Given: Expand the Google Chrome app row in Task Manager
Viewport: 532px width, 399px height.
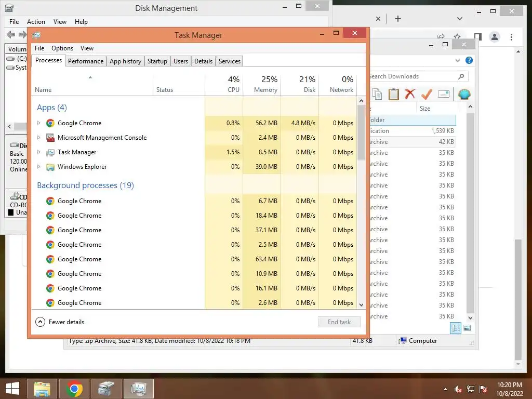Looking at the screenshot, I should pos(38,123).
